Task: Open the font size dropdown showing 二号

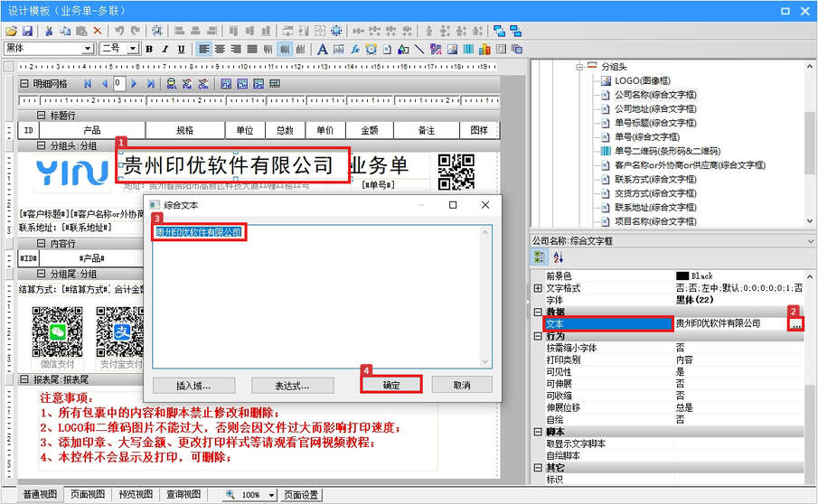Action: 133,49
